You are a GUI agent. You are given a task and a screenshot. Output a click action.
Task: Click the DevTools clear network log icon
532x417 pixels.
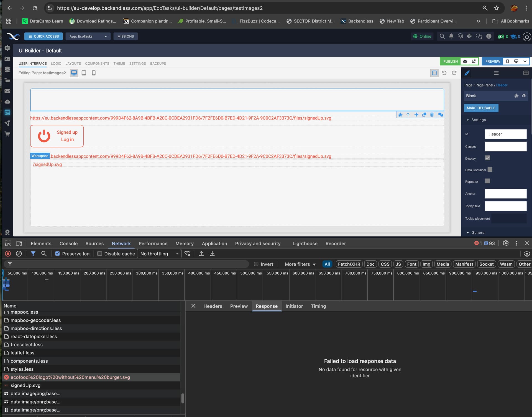(x=19, y=254)
